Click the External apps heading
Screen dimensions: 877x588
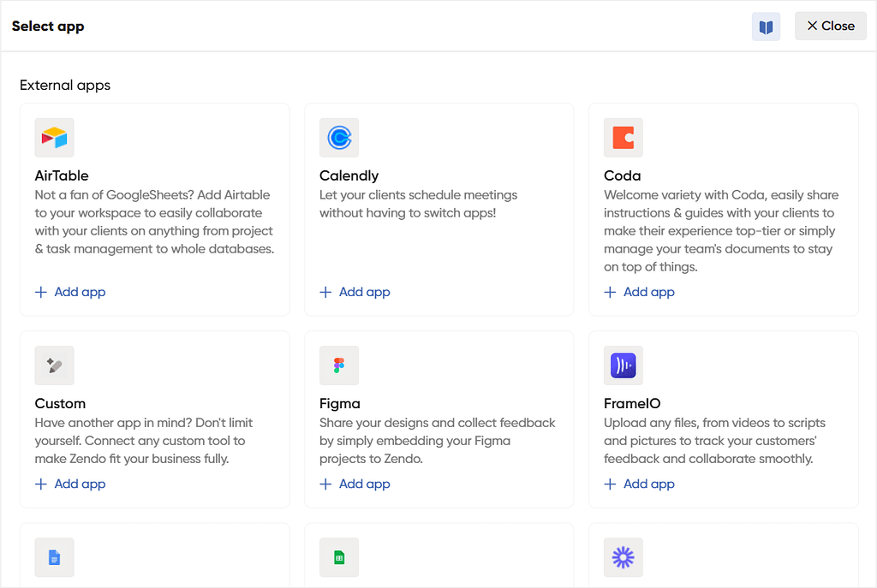click(x=65, y=85)
